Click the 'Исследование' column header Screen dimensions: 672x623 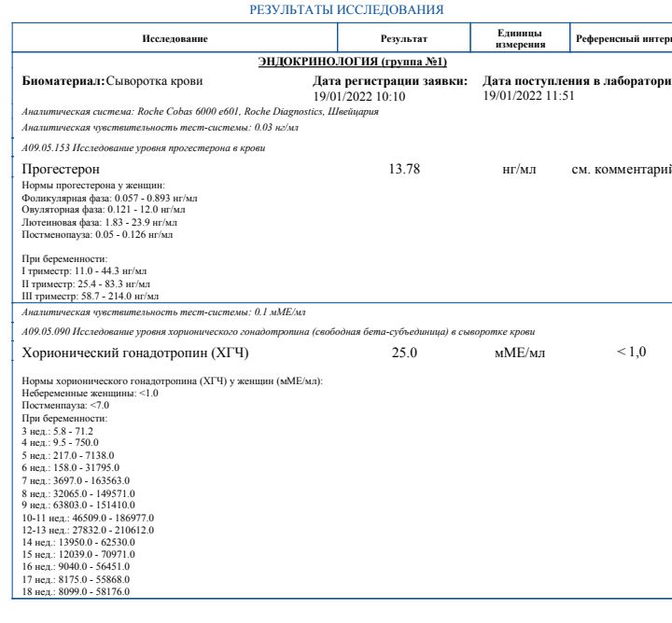coord(175,38)
